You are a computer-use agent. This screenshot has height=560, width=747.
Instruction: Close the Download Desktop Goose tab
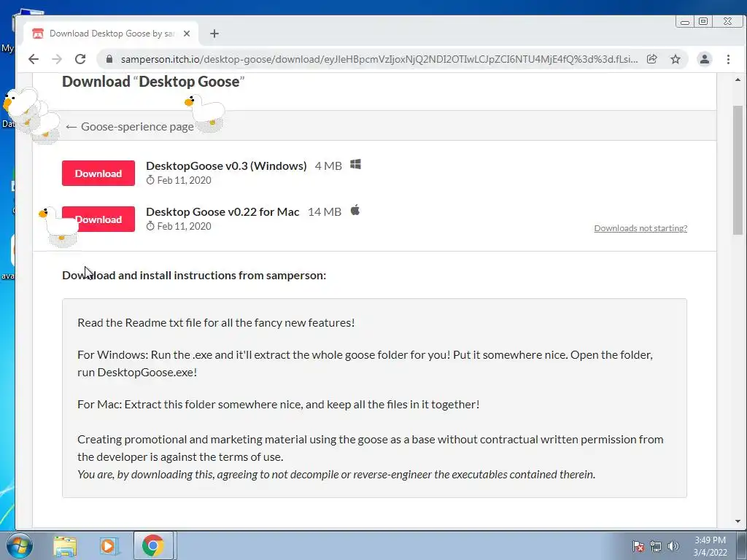point(187,34)
